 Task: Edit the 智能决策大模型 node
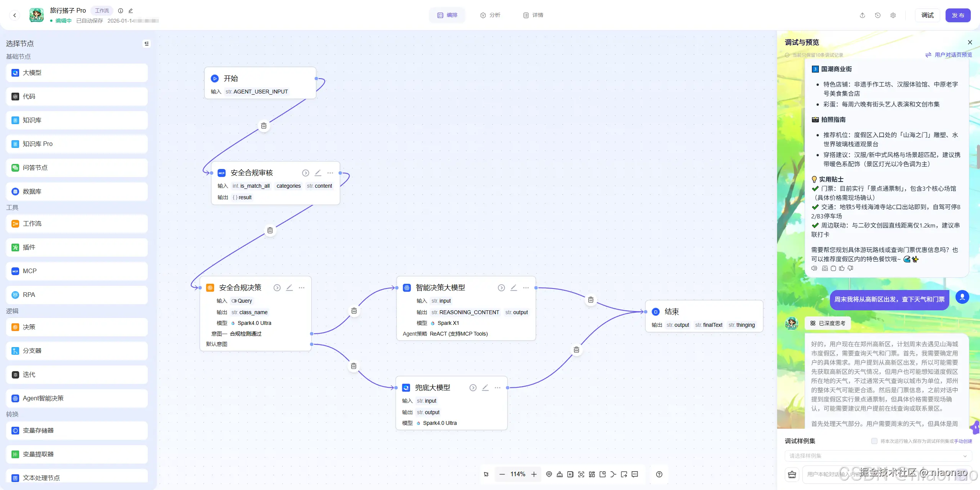coord(514,288)
